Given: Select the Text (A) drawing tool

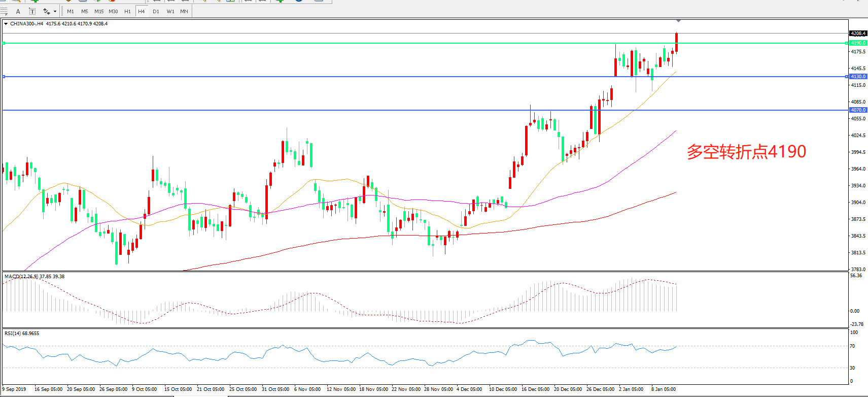Looking at the screenshot, I should (x=18, y=11).
